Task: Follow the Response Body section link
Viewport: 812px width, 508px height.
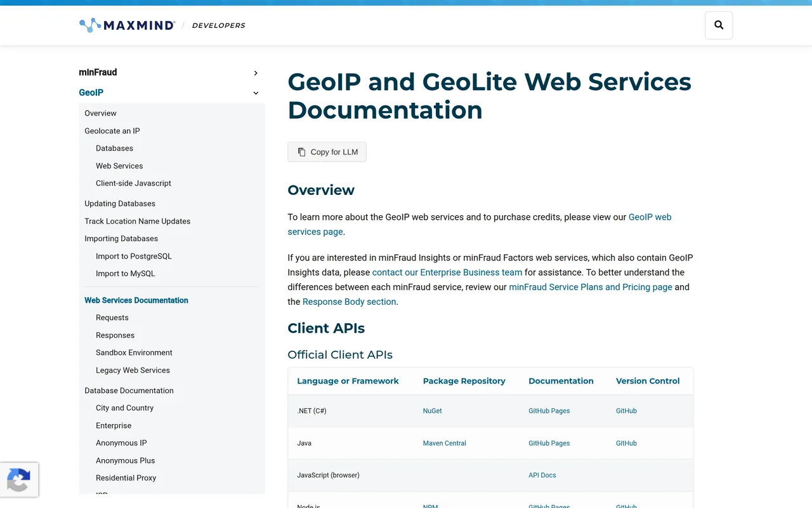Action: click(350, 302)
